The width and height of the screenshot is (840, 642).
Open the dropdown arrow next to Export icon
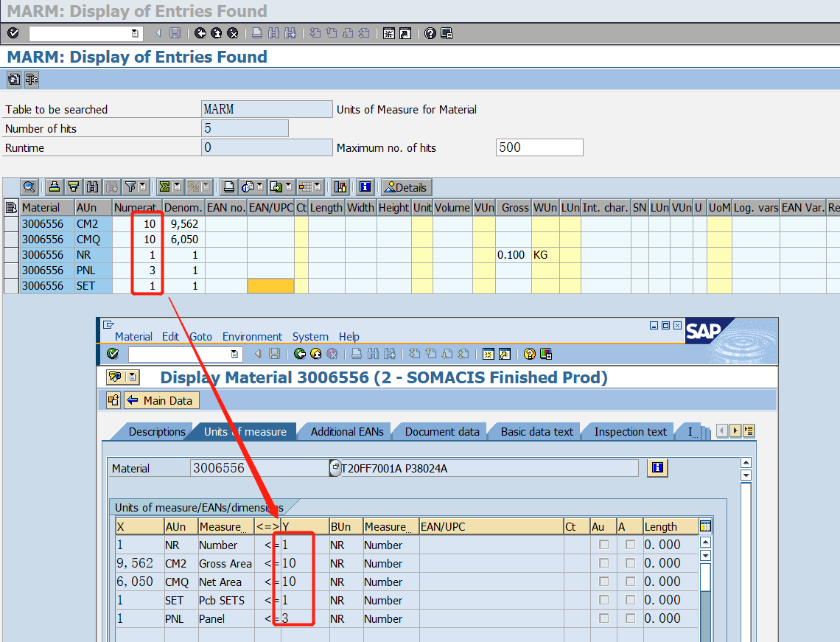click(288, 186)
